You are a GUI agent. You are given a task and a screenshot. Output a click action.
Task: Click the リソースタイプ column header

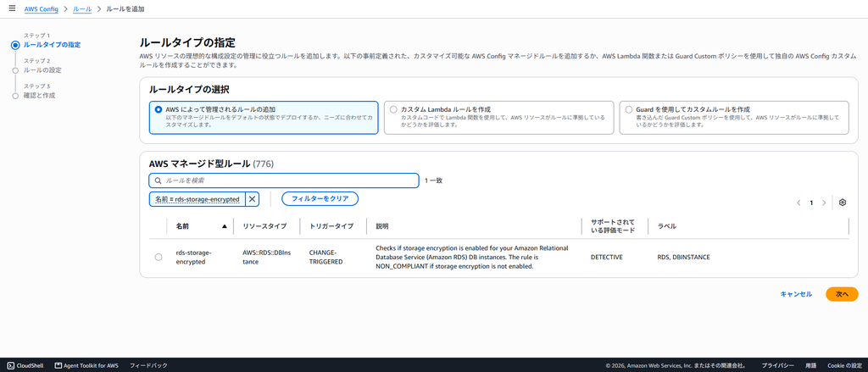click(264, 226)
